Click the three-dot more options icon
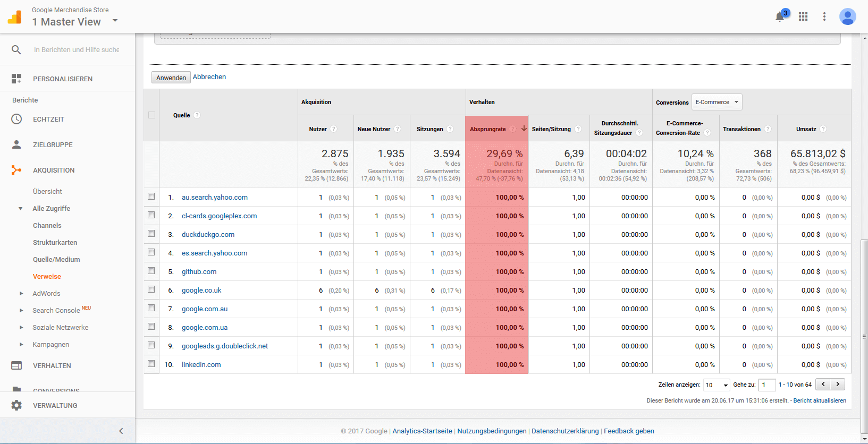The image size is (868, 444). coord(824,16)
